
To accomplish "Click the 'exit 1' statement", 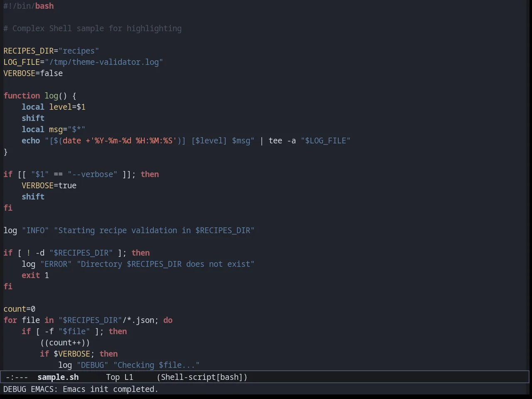I will pyautogui.click(x=35, y=275).
